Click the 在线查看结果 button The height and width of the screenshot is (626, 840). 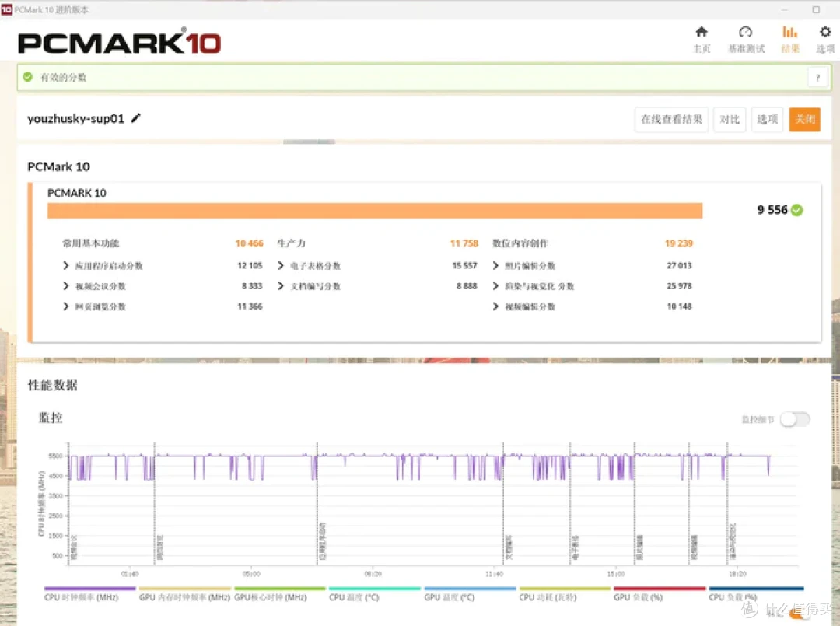(x=671, y=119)
